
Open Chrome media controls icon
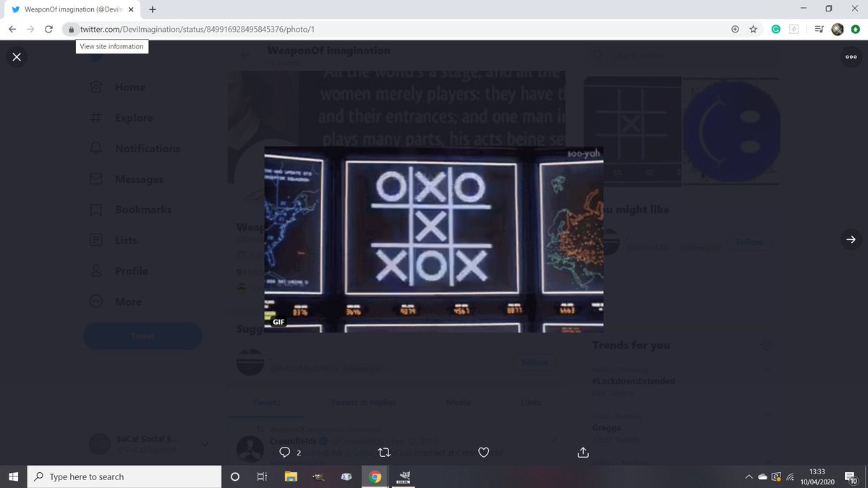(819, 30)
